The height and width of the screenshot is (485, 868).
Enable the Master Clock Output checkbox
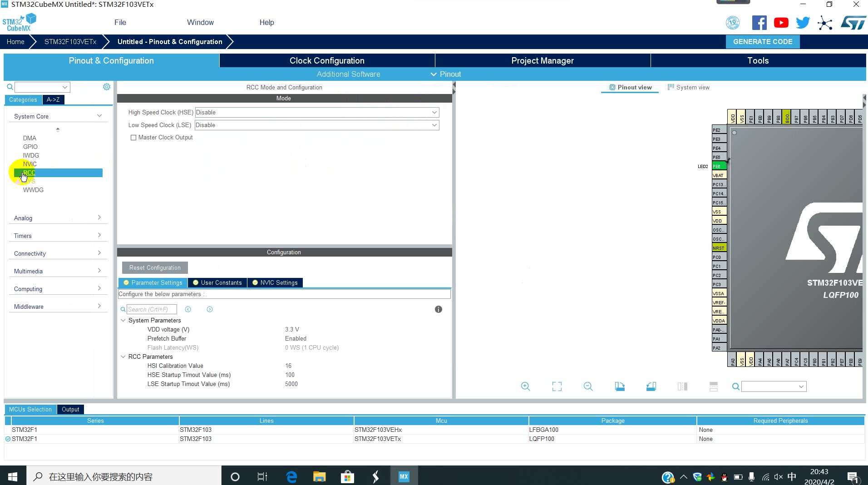click(133, 138)
